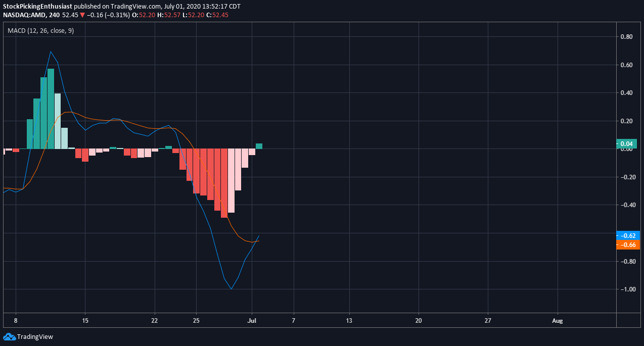Click the 240 interval value in header
Image resolution: width=644 pixels, height=346 pixels.
54,15
